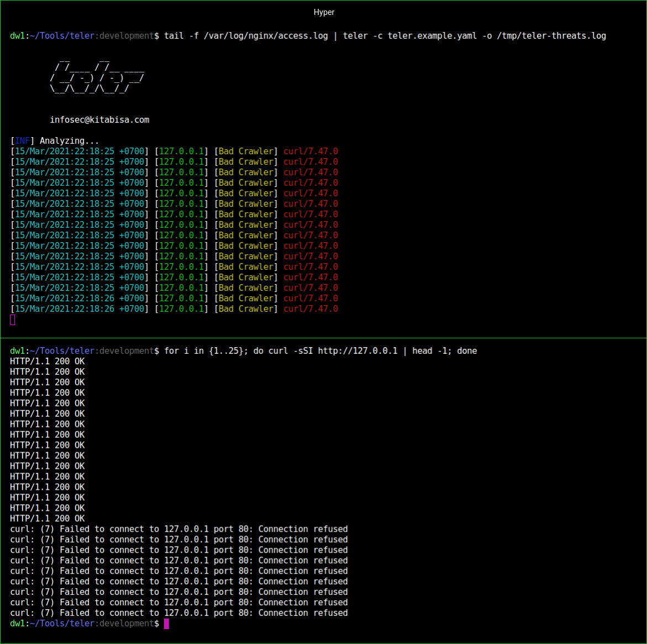Click the /tmp/teler-threats.log output path

click(x=551, y=36)
